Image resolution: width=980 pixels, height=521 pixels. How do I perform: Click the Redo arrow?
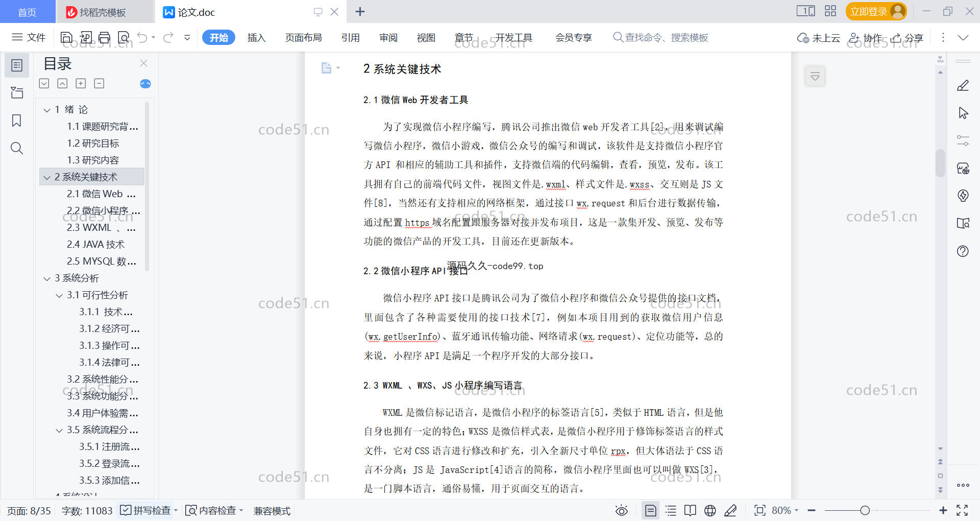168,37
